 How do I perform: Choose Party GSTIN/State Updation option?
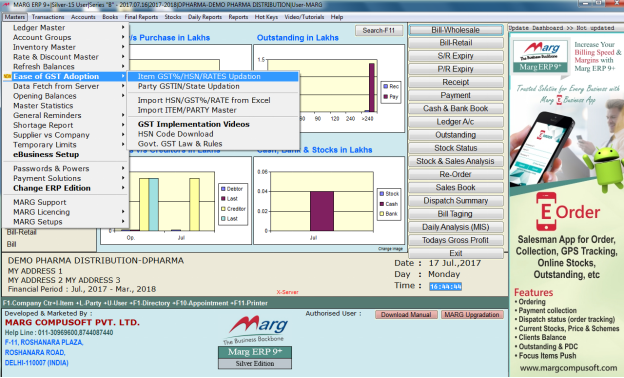pos(189,86)
